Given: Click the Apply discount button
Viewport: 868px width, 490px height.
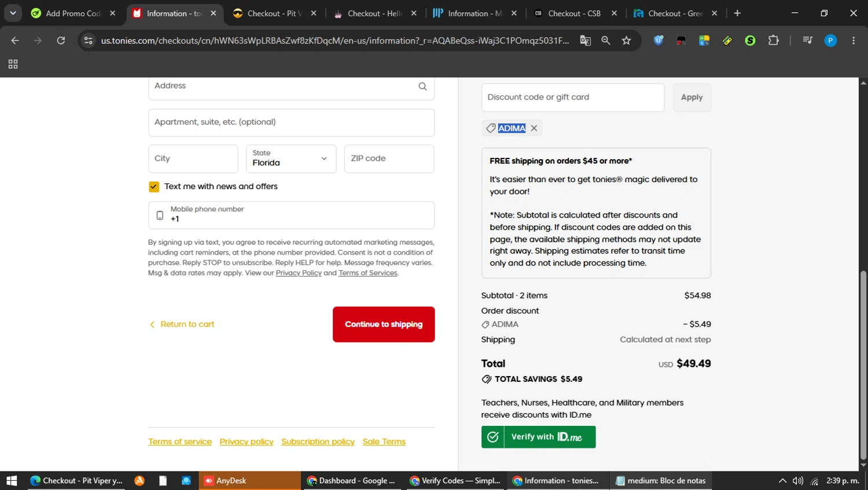Looking at the screenshot, I should (x=692, y=97).
